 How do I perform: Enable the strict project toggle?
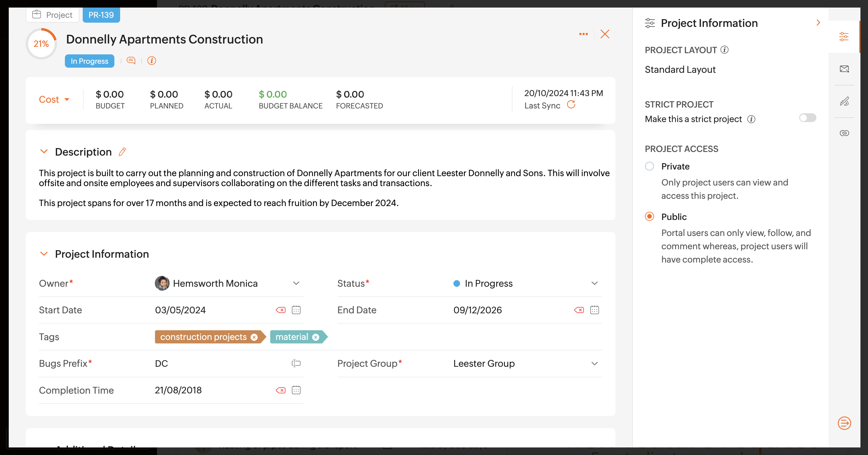coord(807,118)
